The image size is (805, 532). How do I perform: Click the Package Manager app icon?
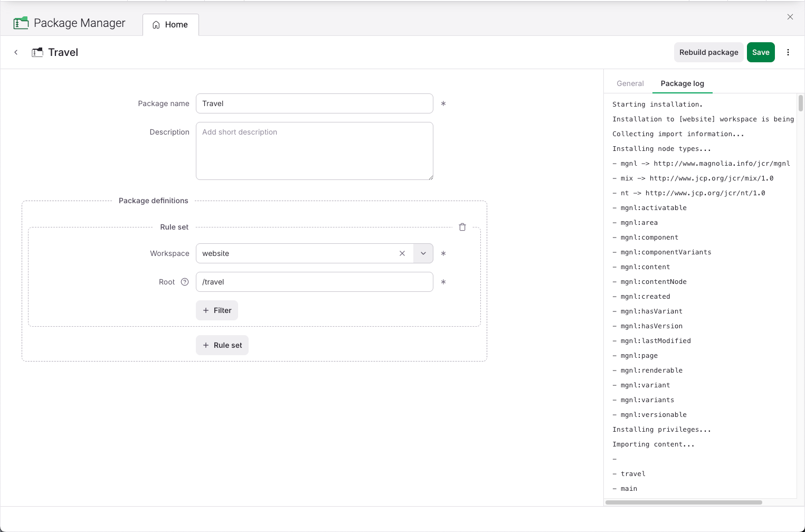[x=21, y=23]
